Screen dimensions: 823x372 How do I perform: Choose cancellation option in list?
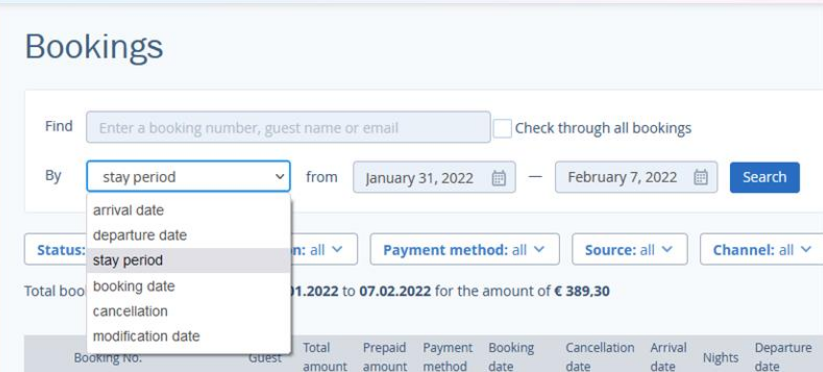(x=188, y=311)
